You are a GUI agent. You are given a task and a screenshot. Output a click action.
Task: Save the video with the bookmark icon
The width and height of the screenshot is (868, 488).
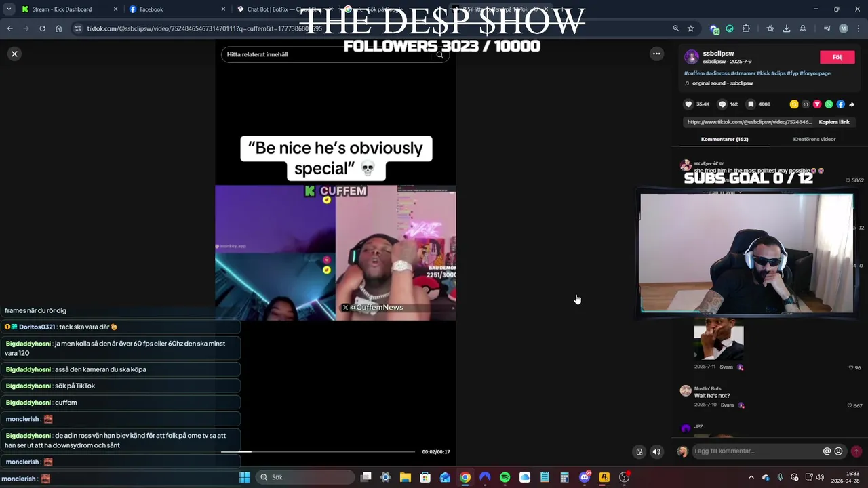click(751, 104)
